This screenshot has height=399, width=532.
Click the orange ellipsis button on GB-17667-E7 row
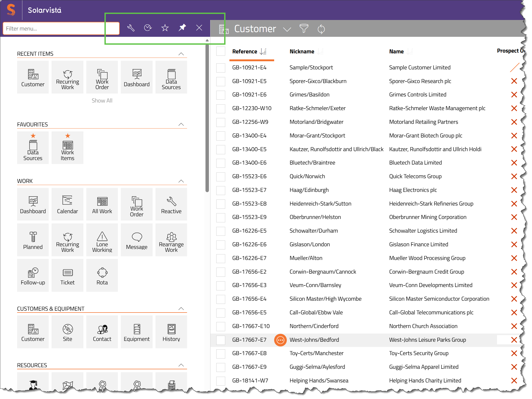[280, 340]
